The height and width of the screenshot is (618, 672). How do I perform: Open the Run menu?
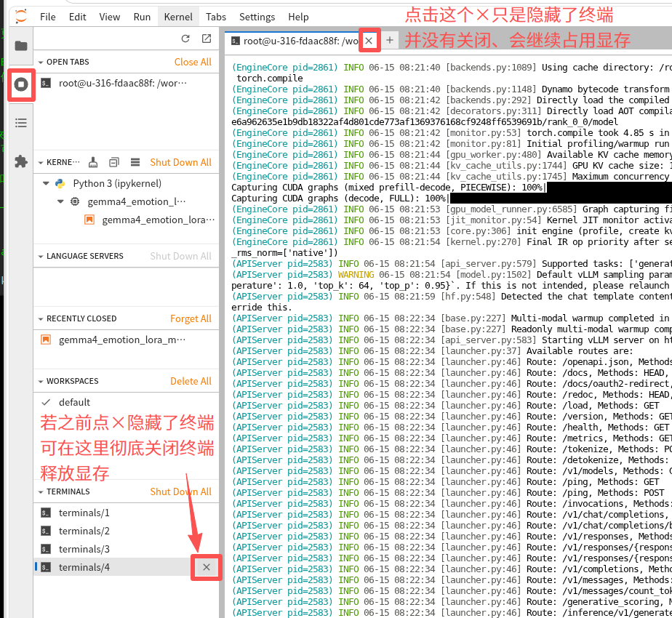pyautogui.click(x=142, y=17)
